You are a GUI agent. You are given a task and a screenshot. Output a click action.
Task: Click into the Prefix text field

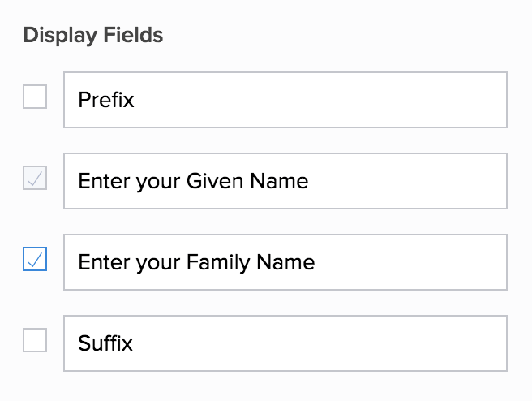285,100
